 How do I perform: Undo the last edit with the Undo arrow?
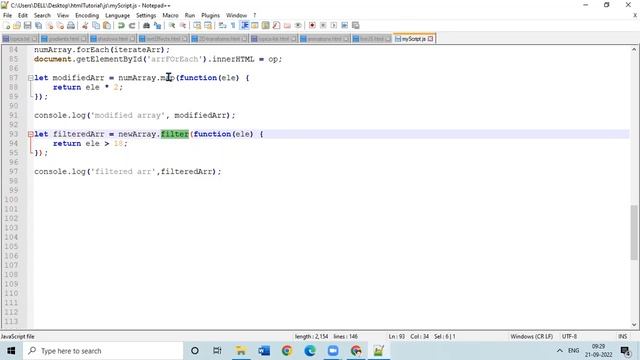[121, 25]
